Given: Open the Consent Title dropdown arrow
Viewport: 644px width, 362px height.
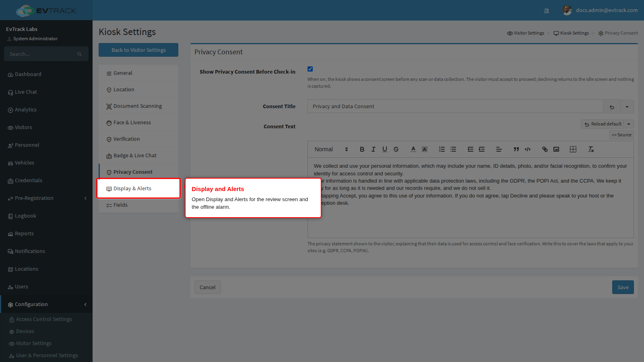Looking at the screenshot, I should coord(627,107).
